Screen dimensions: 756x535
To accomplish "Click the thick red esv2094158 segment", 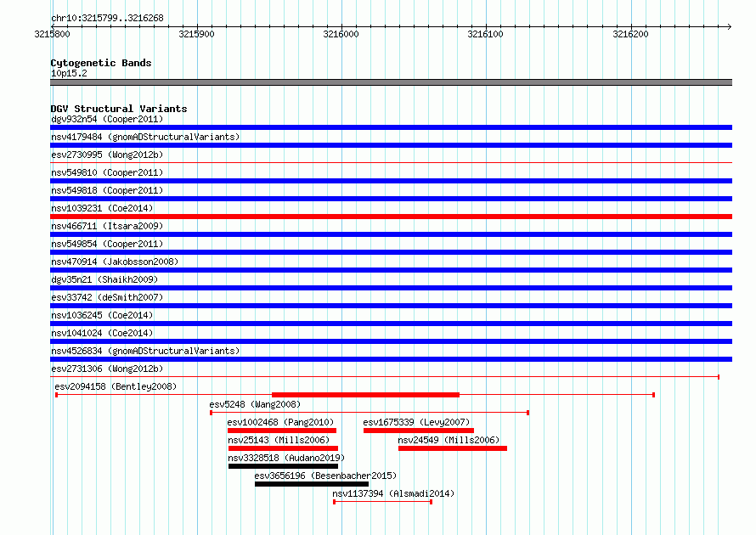I will click(x=365, y=395).
